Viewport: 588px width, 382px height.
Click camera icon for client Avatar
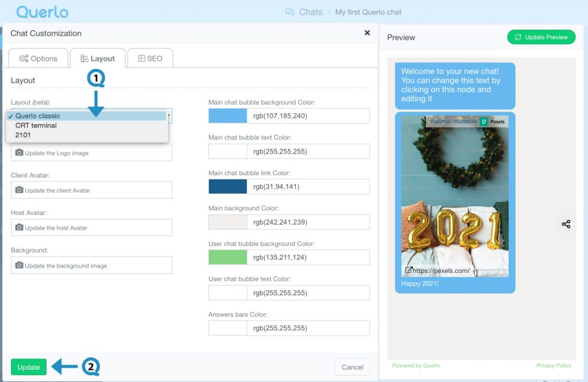(x=19, y=190)
